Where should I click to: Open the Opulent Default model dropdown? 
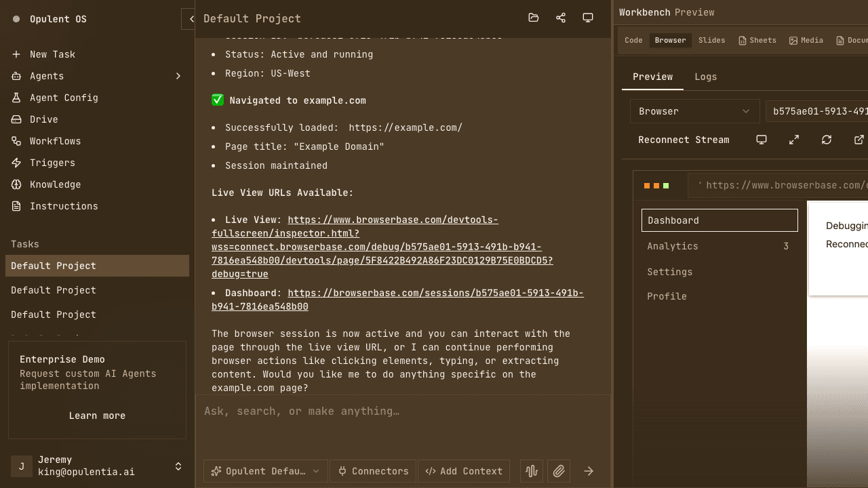click(x=264, y=470)
